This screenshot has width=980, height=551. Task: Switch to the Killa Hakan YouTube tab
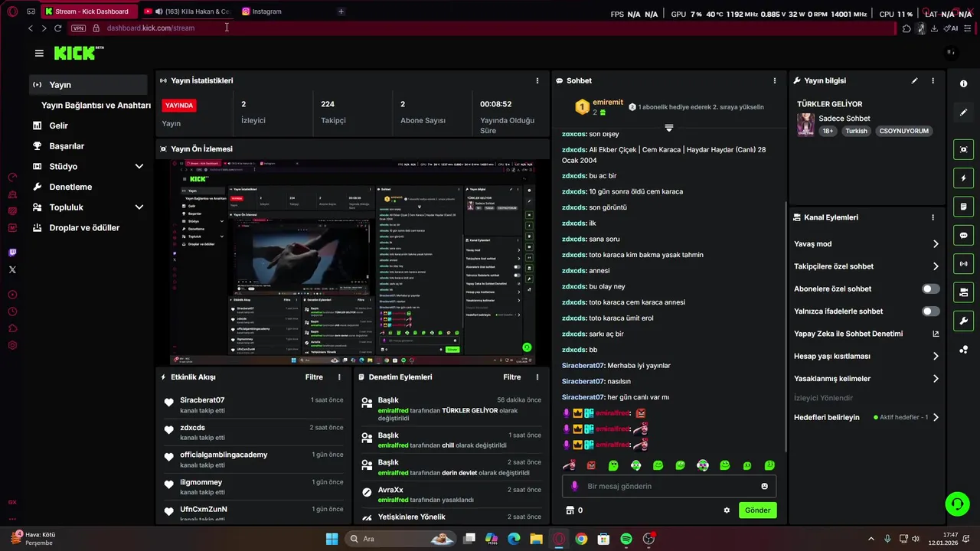click(187, 11)
